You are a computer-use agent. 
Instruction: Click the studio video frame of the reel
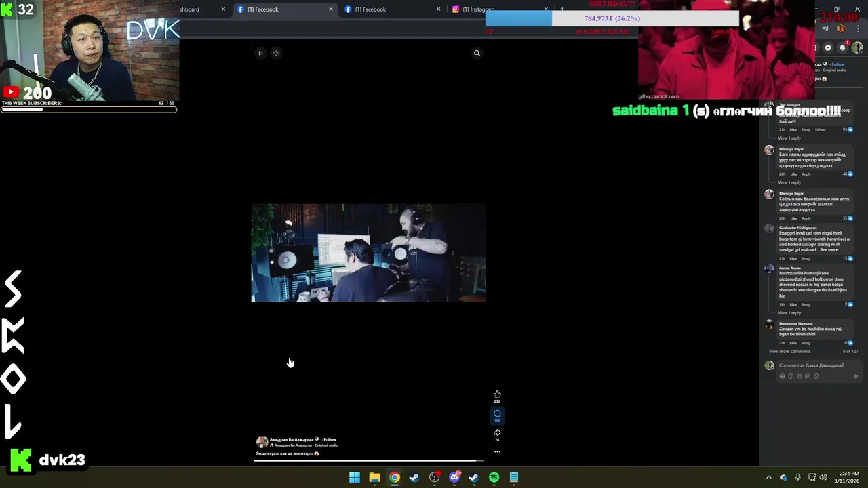click(x=368, y=253)
